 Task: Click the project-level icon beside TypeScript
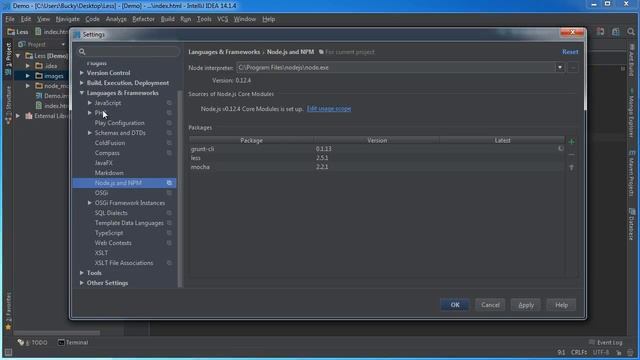(169, 233)
